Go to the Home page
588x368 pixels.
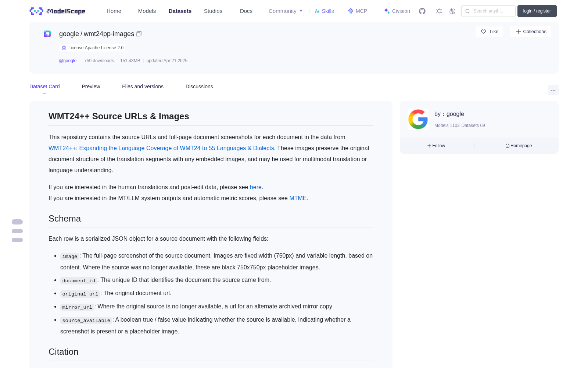coord(114,11)
